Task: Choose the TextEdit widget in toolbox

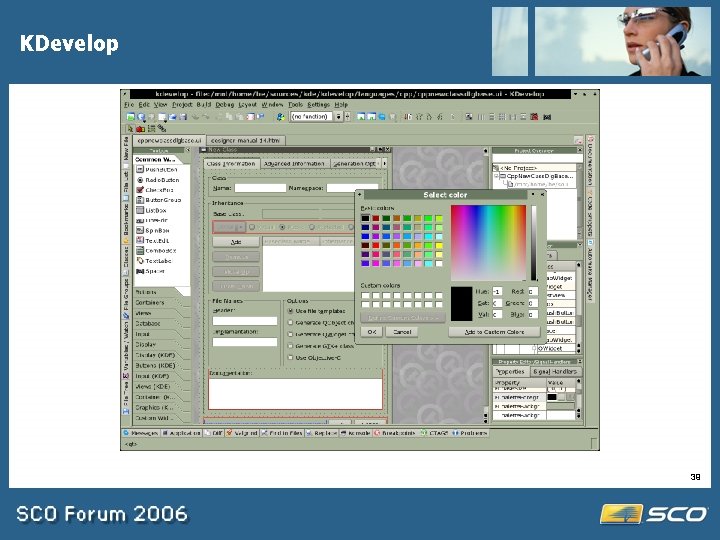Action: [153, 241]
